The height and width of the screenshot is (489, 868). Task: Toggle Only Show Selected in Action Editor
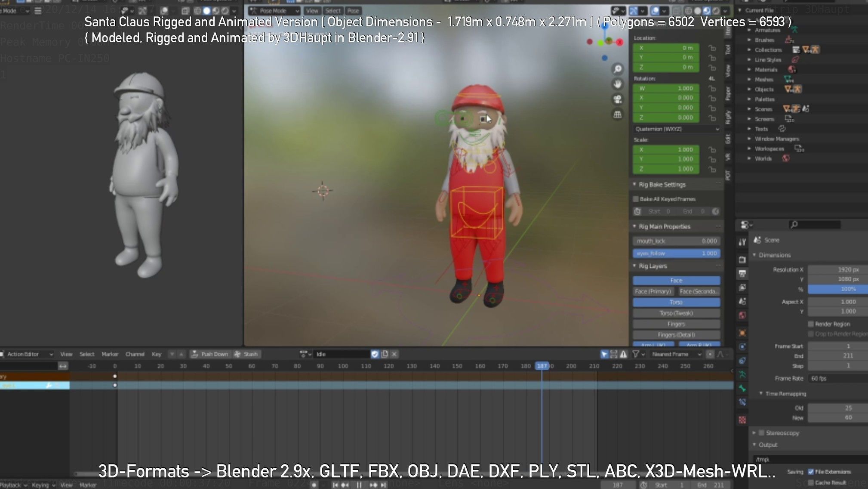point(604,354)
